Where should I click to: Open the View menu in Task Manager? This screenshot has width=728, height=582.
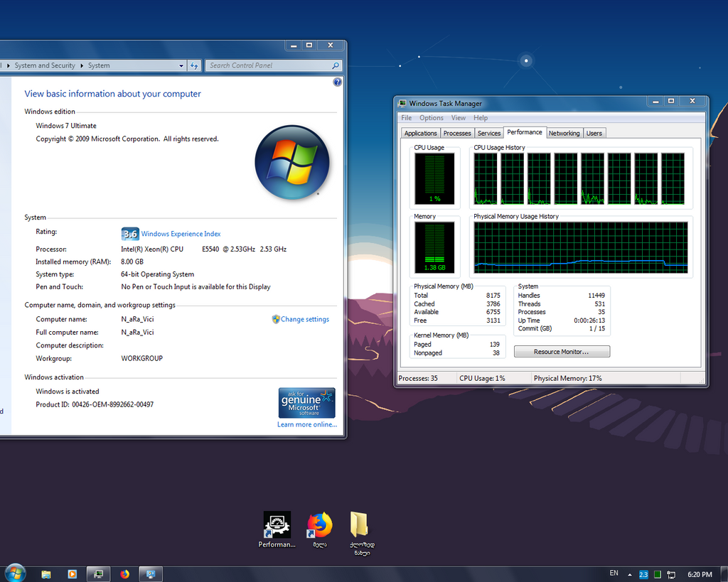(x=459, y=118)
